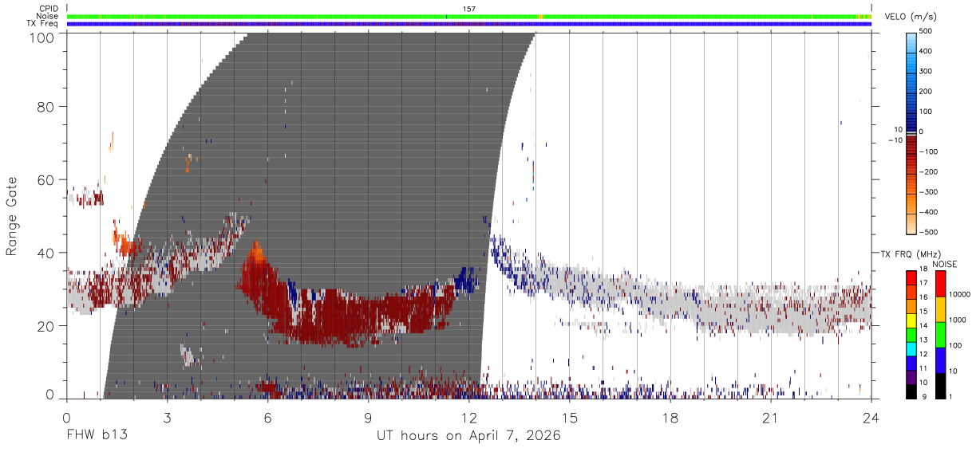The height and width of the screenshot is (452, 980).
Task: Click the 3 tick label on UT hours axis
Action: [168, 418]
